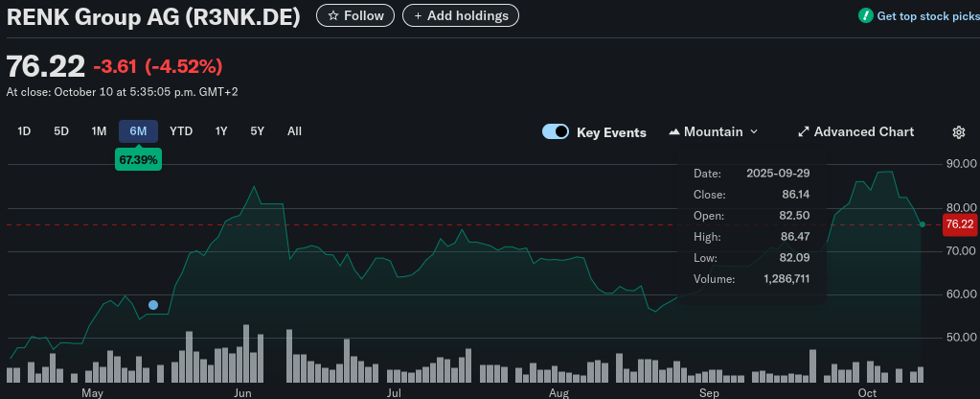Click the 67.39% performance badge

point(138,159)
